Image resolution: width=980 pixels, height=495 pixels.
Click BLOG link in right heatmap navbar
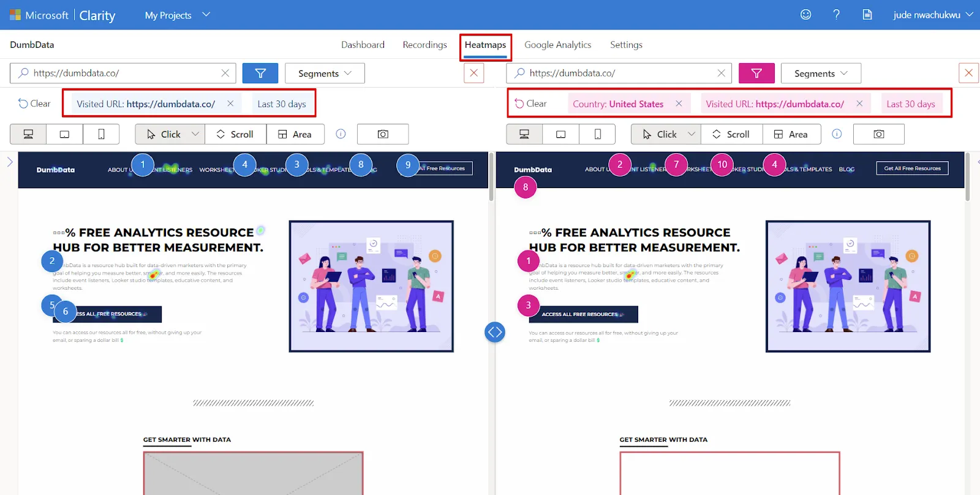846,169
